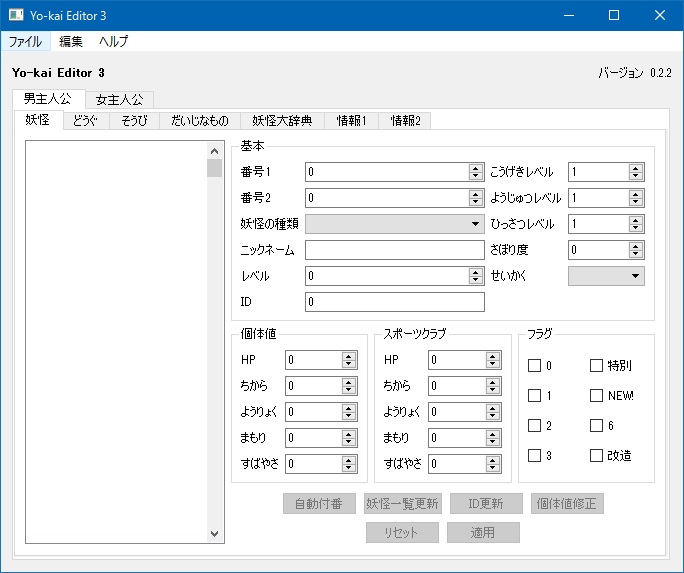The height and width of the screenshot is (573, 684).
Task: Decrease スポーツクラブ まもり with down arrow
Action: 492,442
